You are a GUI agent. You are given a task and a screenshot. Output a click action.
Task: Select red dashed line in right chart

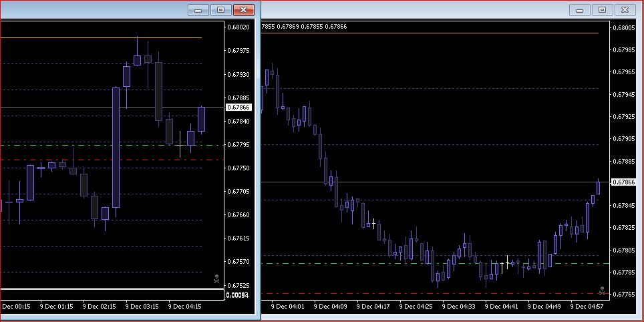(436, 293)
